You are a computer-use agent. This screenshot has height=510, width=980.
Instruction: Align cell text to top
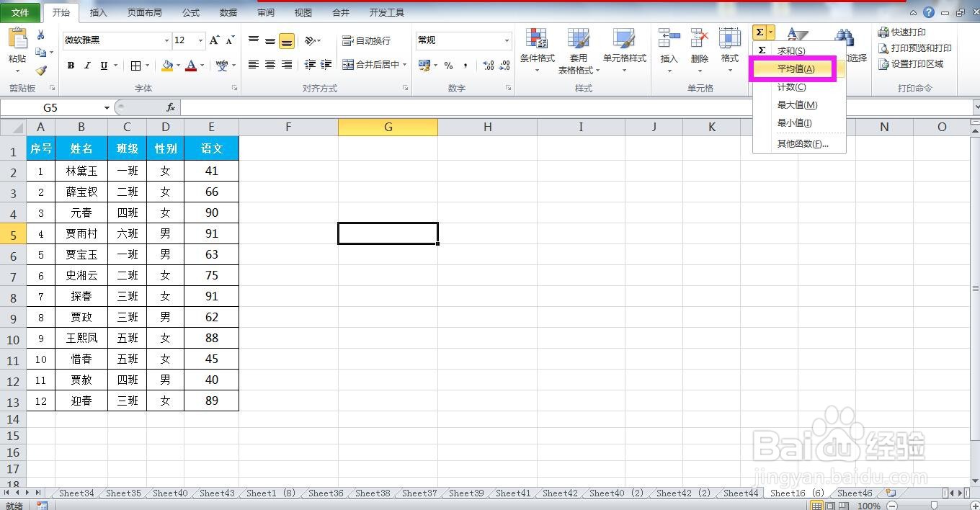(x=254, y=40)
